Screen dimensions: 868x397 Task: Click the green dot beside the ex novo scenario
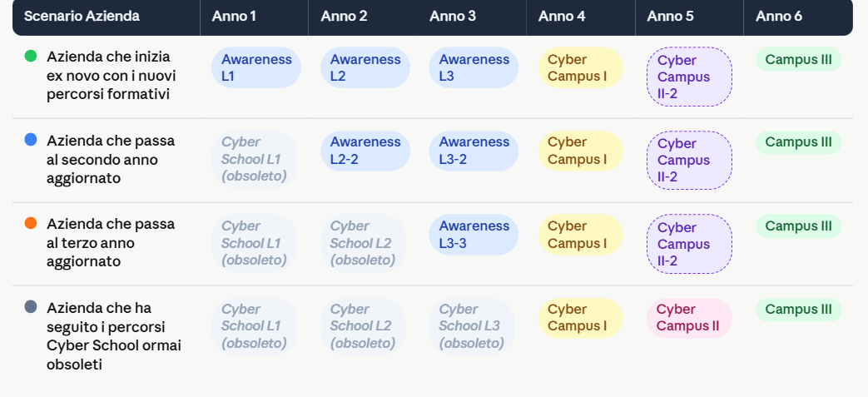coord(31,56)
